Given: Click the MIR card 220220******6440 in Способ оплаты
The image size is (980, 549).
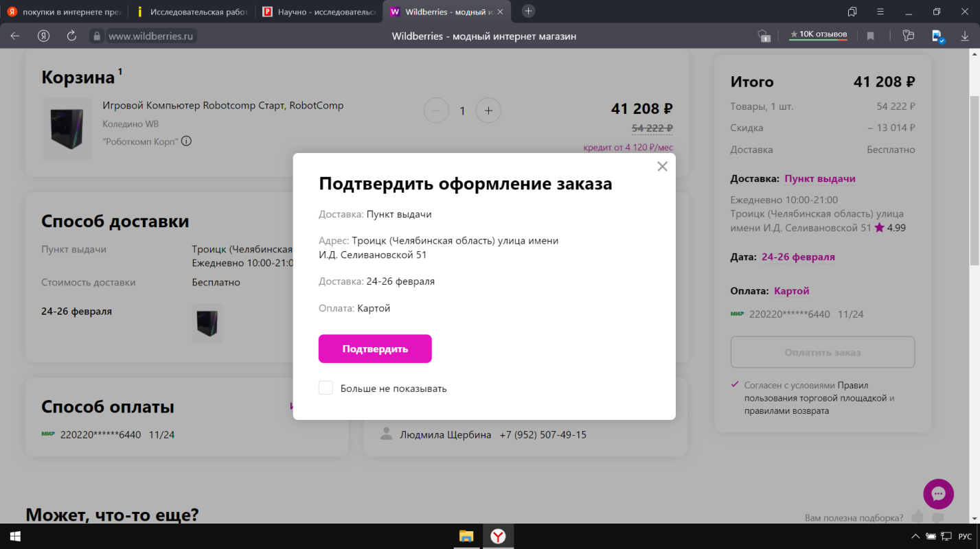Looking at the screenshot, I should pyautogui.click(x=108, y=434).
